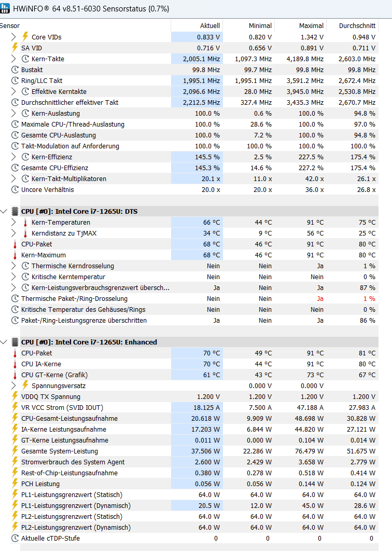Expand the Kern-Auslastung row
Viewport: 392px width, 551px height.
[x=13, y=113]
